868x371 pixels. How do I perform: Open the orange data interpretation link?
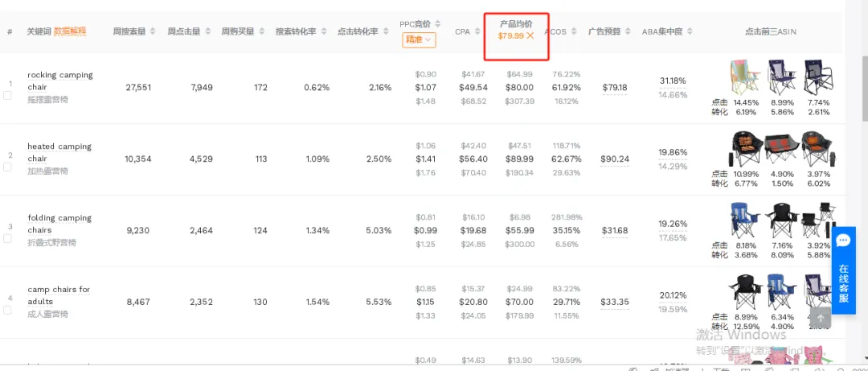tap(70, 31)
